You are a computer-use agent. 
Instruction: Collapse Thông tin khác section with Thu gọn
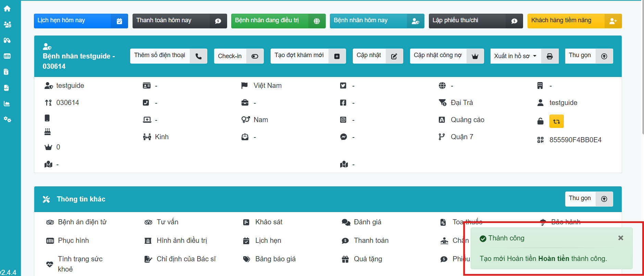[589, 199]
